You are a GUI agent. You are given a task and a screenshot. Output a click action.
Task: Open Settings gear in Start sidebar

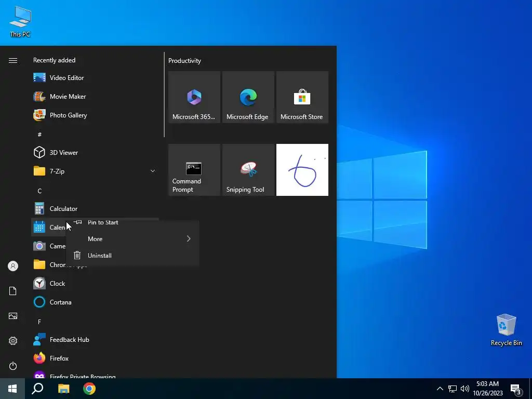tap(13, 341)
